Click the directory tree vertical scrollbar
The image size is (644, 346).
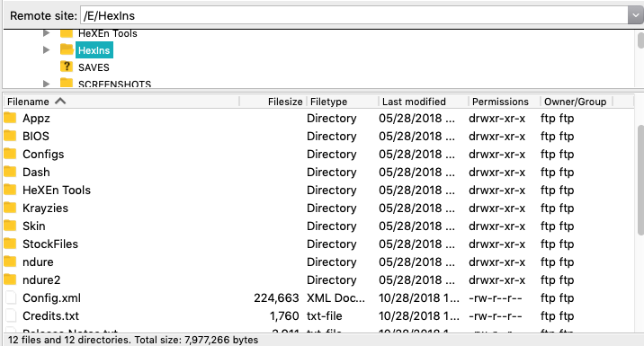[x=640, y=40]
